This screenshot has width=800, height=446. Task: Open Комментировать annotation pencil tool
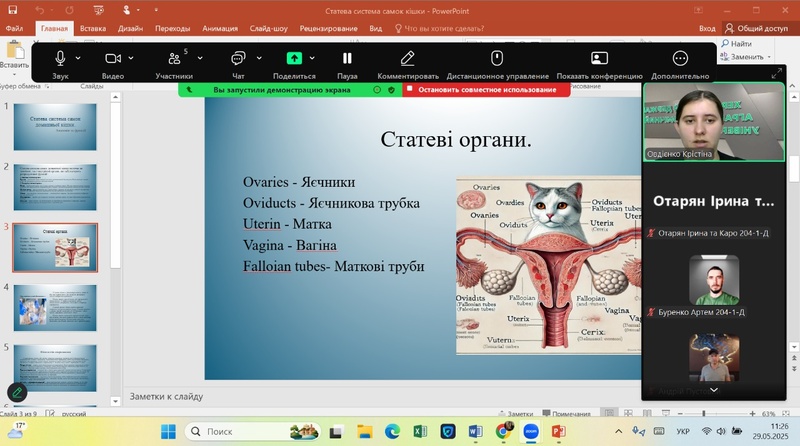point(408,59)
